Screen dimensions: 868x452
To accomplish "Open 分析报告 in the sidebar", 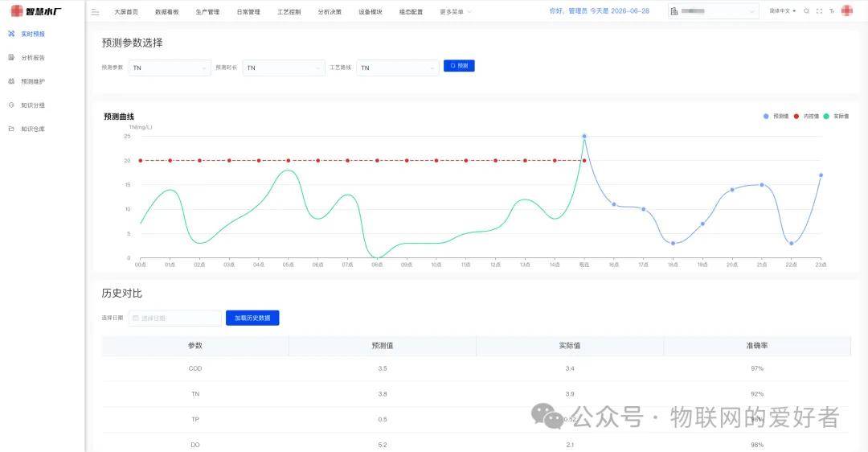I will coord(33,58).
